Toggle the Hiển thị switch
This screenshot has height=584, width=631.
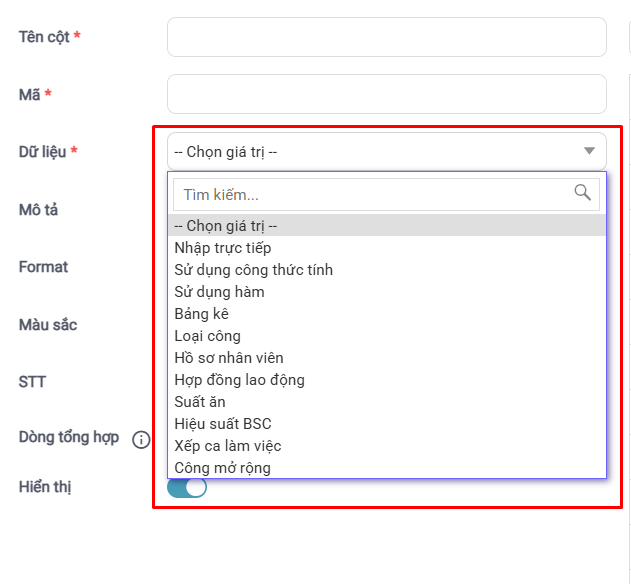click(187, 487)
